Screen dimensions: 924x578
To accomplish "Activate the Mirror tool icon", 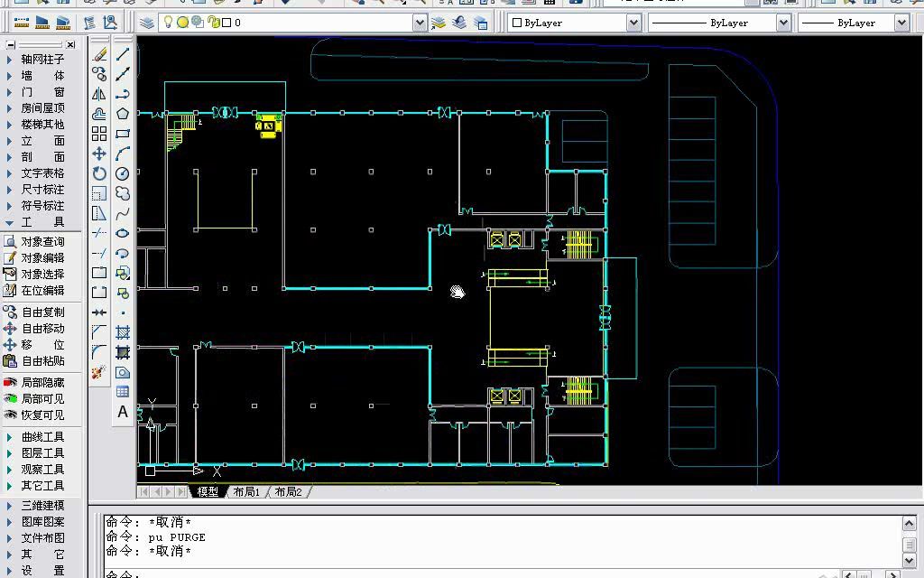I will pyautogui.click(x=99, y=94).
